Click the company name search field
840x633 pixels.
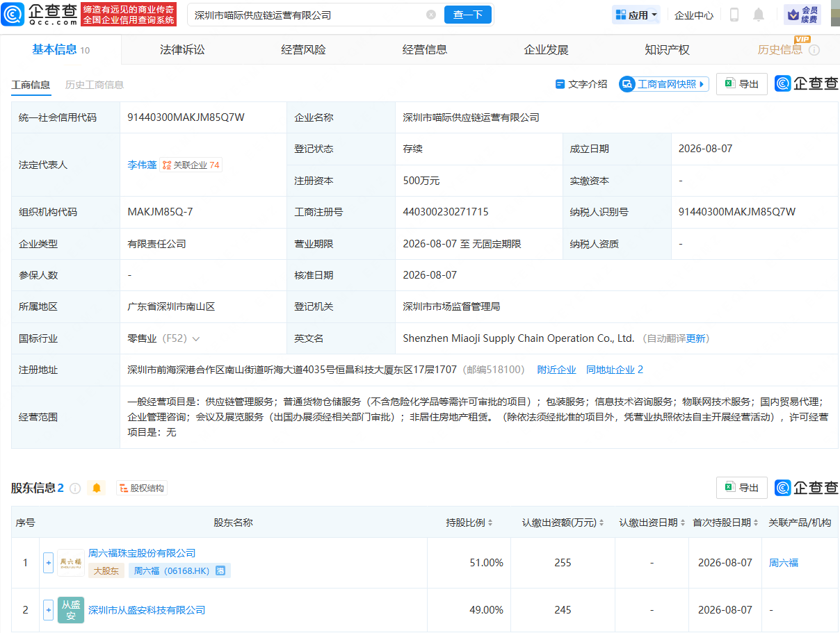[x=306, y=15]
